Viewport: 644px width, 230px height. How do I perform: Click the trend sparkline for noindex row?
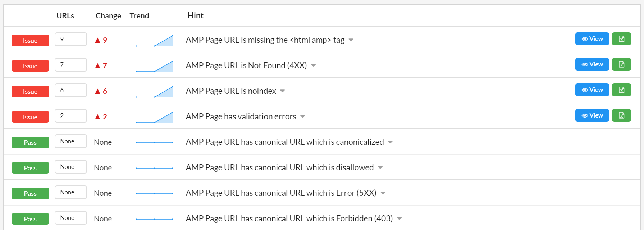click(154, 92)
